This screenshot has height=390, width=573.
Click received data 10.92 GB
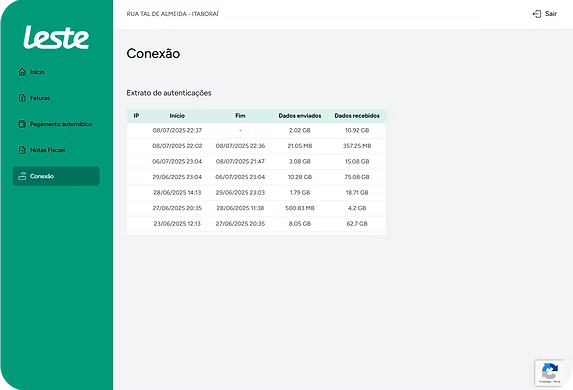click(x=357, y=130)
